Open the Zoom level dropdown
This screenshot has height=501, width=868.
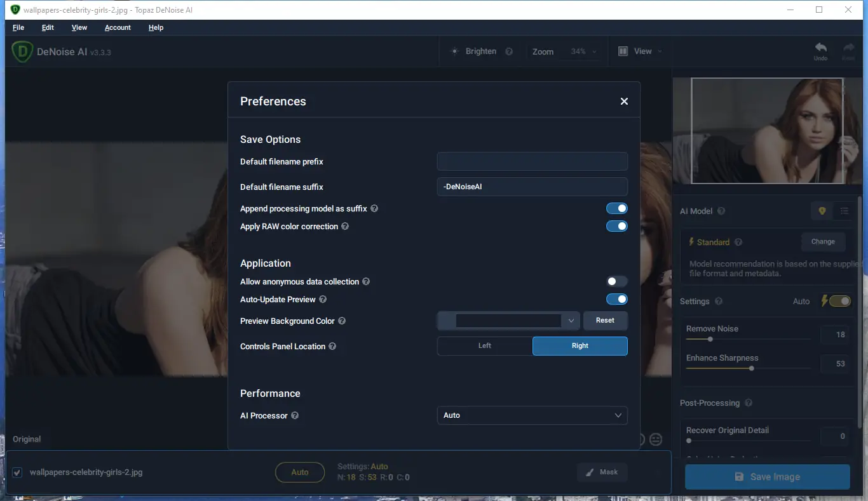pos(582,51)
